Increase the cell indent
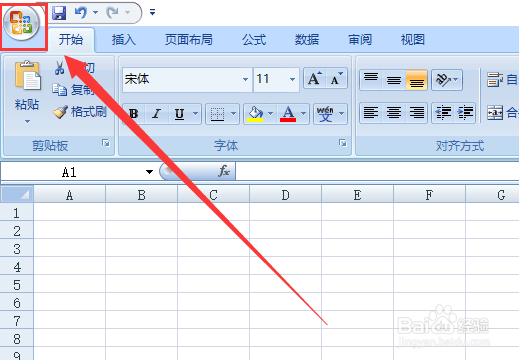The height and width of the screenshot is (360, 519). click(x=465, y=113)
